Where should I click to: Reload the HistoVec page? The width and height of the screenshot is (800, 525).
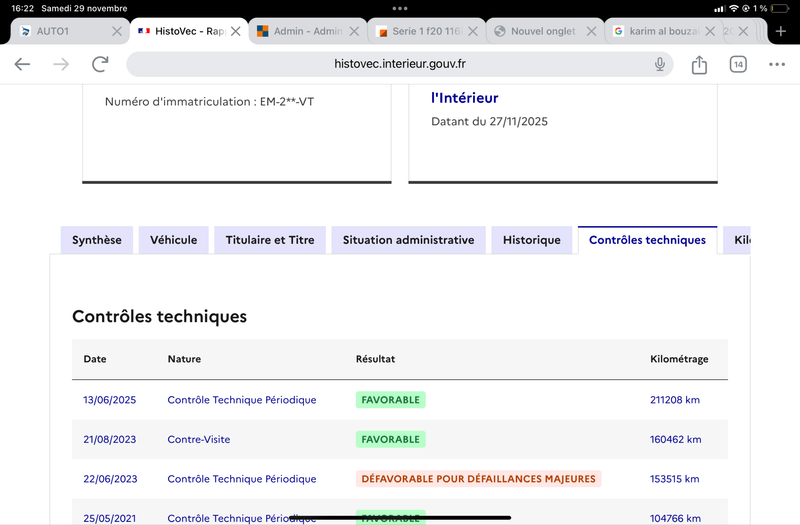100,64
